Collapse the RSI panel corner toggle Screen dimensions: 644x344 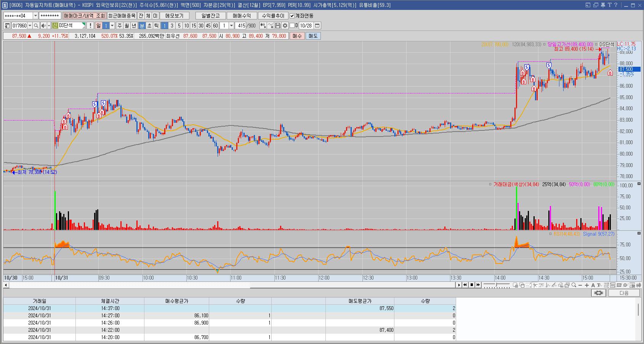[639, 233]
